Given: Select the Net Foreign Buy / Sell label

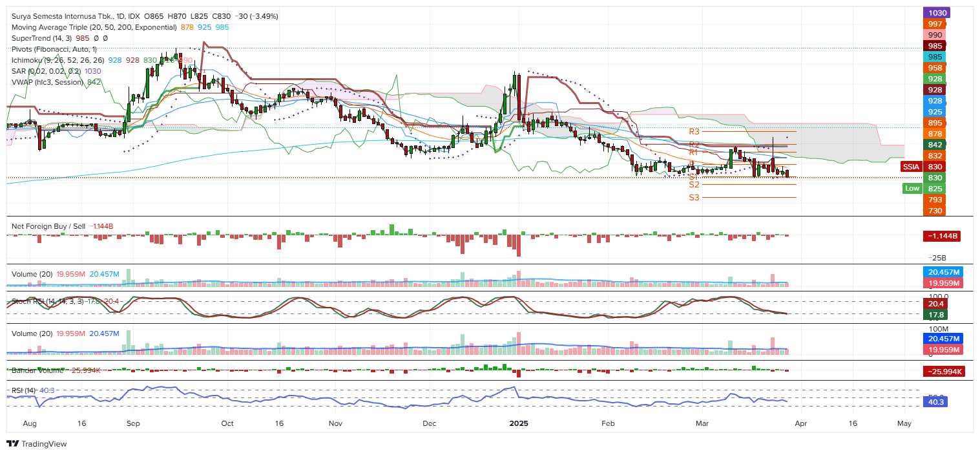Looking at the screenshot, I should click(x=48, y=226).
